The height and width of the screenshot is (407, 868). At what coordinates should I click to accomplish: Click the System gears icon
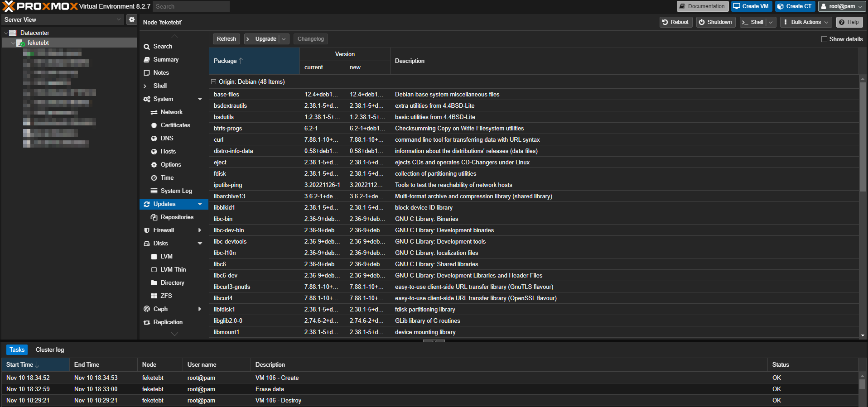pyautogui.click(x=147, y=99)
